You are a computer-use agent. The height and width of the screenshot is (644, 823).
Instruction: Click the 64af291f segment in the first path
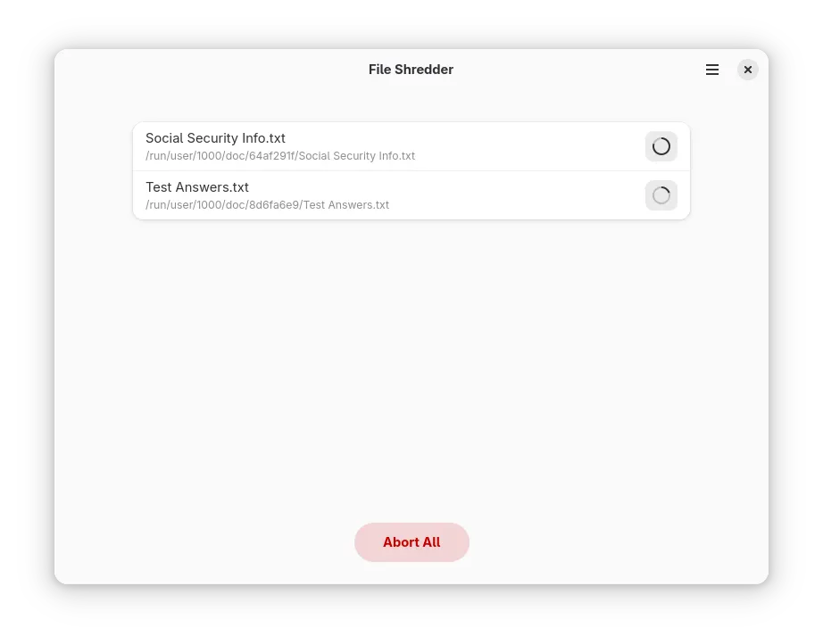coord(272,156)
